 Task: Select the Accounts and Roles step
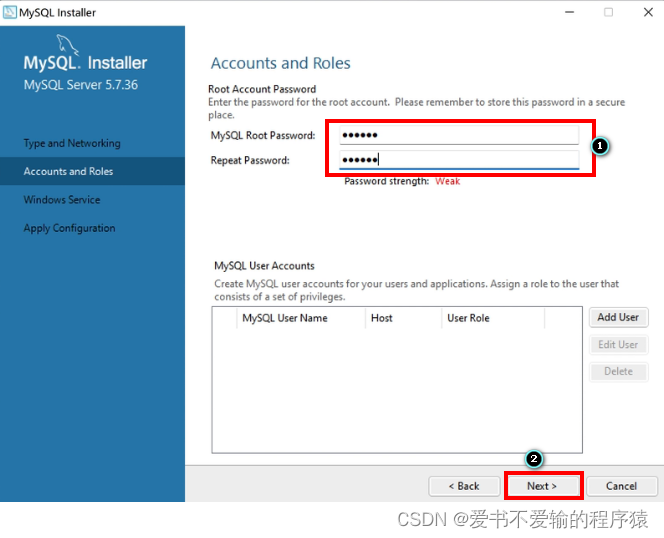pos(68,171)
